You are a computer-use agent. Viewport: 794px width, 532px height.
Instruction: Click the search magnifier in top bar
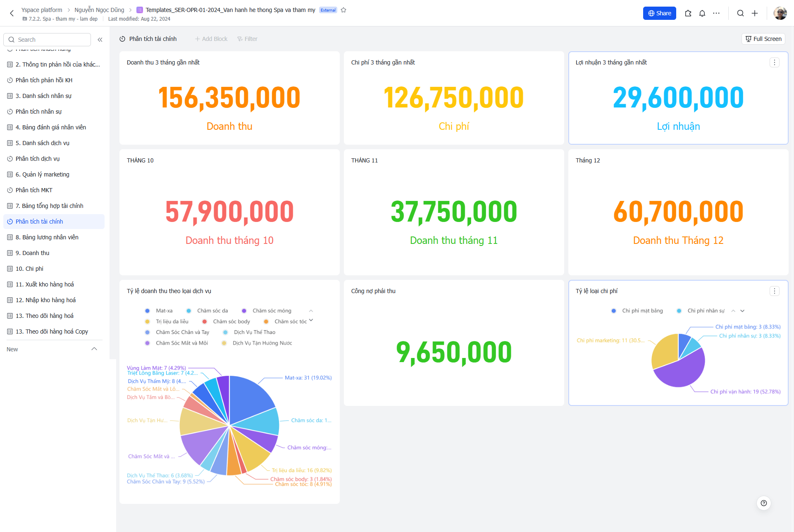741,13
